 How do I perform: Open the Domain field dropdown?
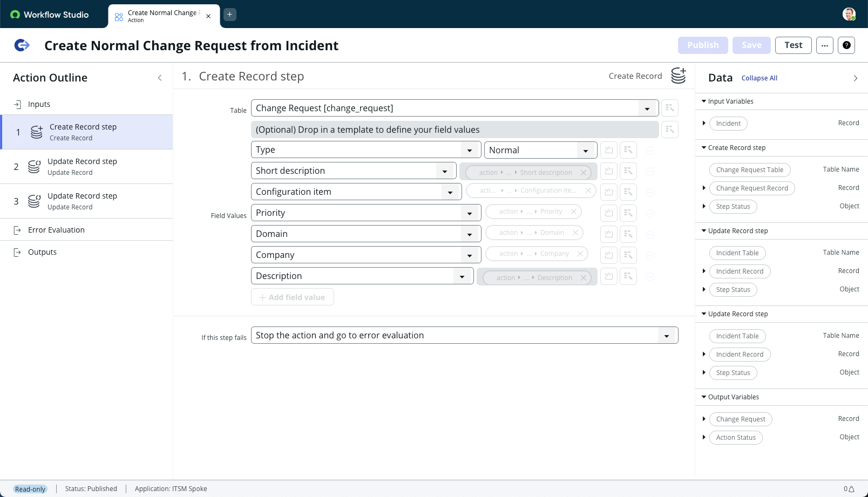[x=470, y=235]
